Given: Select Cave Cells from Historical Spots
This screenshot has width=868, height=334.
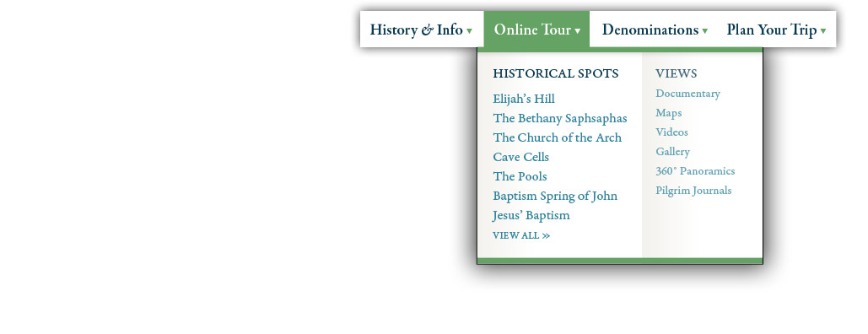Looking at the screenshot, I should (521, 158).
